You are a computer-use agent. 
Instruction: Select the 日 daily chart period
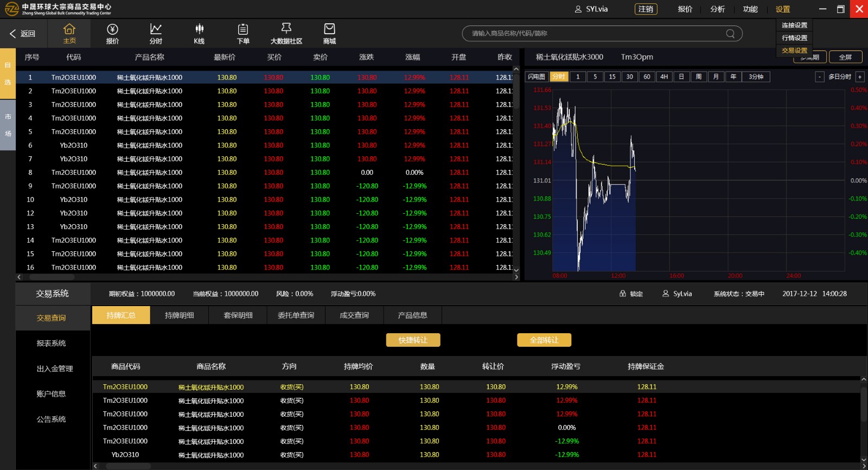(681, 77)
